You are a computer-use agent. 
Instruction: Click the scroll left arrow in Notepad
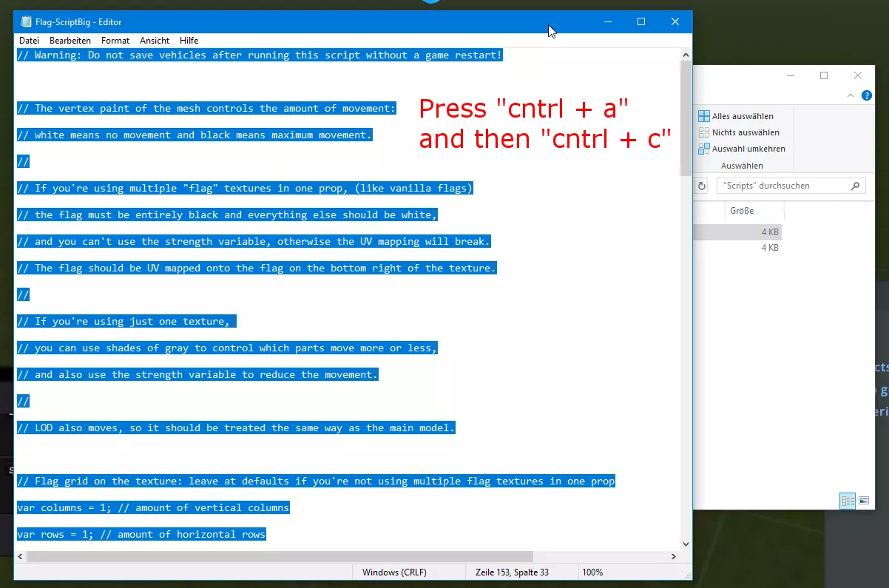[x=21, y=556]
